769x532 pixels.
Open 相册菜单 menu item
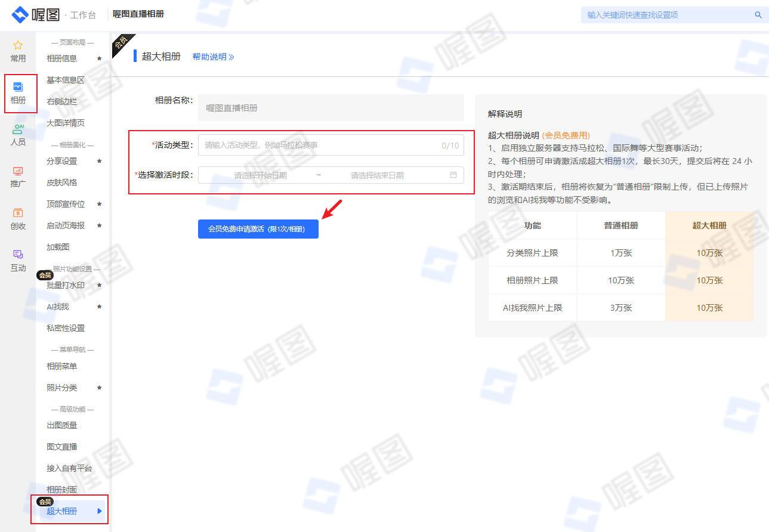[x=62, y=366]
